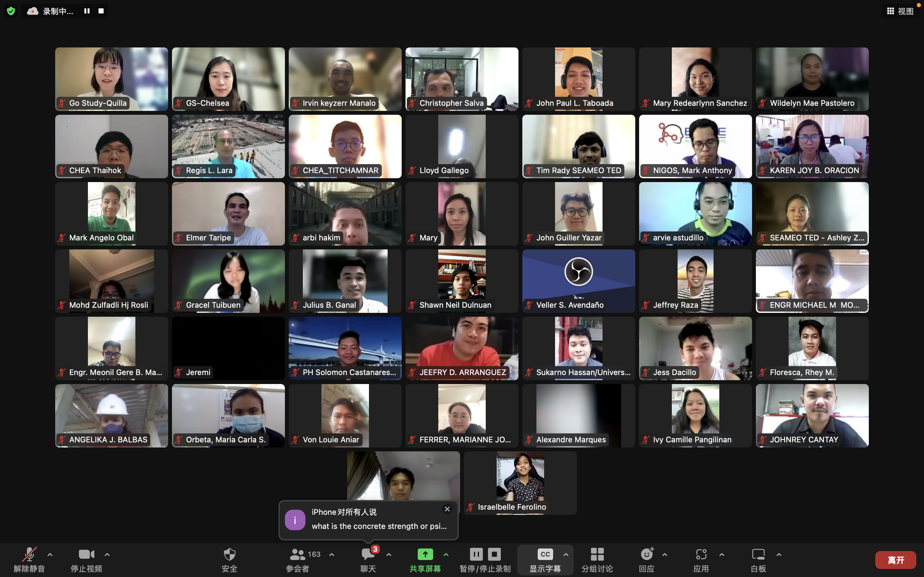924x577 pixels.
Task: Unmute the microphone in toolbar
Action: (x=30, y=555)
